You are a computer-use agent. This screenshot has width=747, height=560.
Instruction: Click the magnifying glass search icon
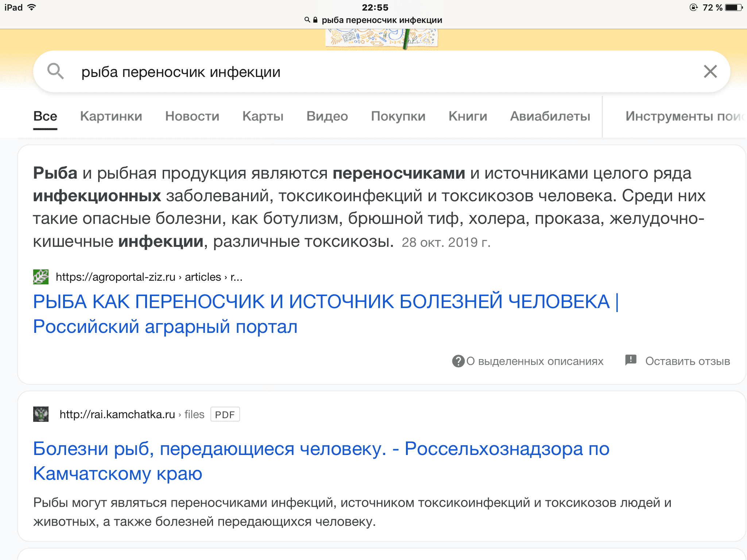tap(55, 71)
